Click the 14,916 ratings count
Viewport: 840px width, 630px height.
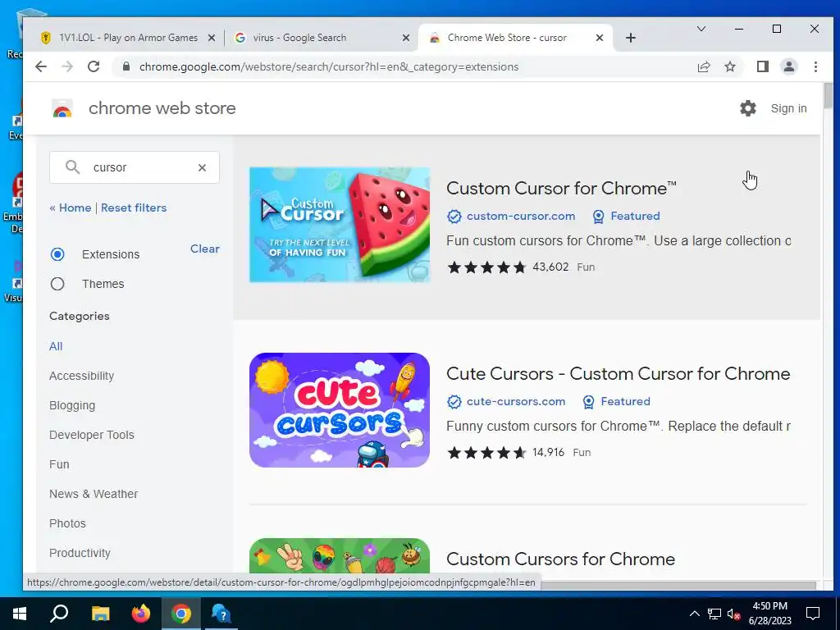[x=548, y=452]
